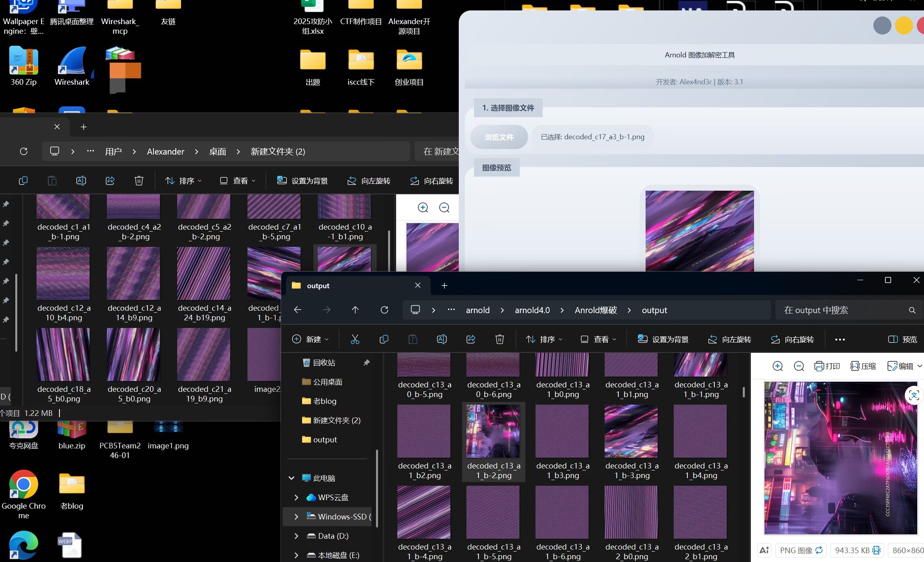Screen dimensions: 924x562
Task: Click the share icon in output toolbar
Action: (470, 339)
